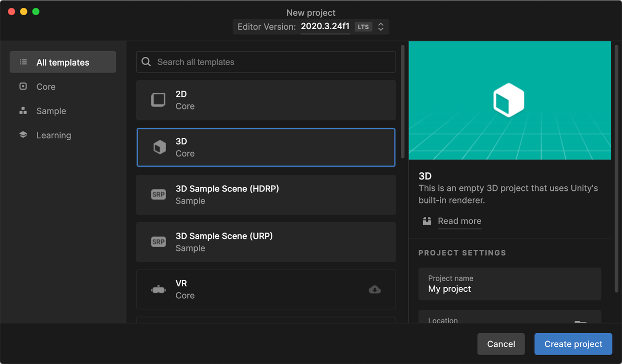Click the Cancel button
Viewport: 622px width, 364px height.
pyautogui.click(x=501, y=344)
